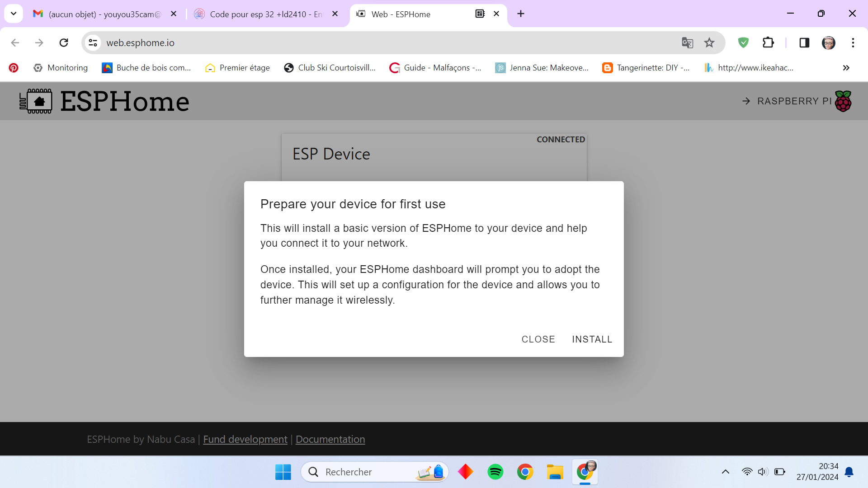The height and width of the screenshot is (488, 868).
Task: Show more bookmarks chevron
Action: [846, 68]
